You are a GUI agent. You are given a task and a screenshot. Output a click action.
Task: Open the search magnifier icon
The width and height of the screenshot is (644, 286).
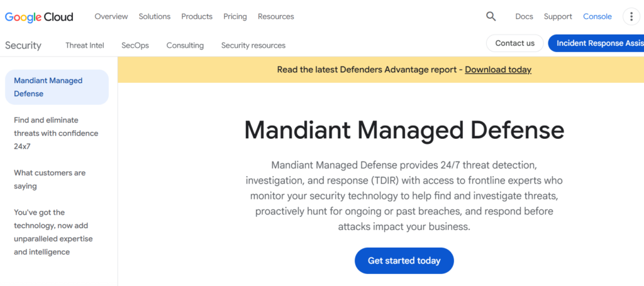click(491, 16)
